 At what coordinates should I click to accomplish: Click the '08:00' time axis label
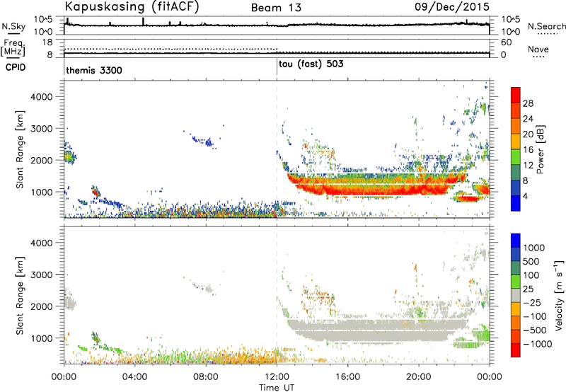(206, 377)
